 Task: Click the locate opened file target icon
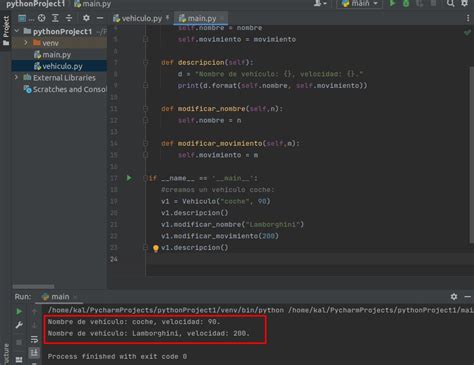pyautogui.click(x=42, y=18)
